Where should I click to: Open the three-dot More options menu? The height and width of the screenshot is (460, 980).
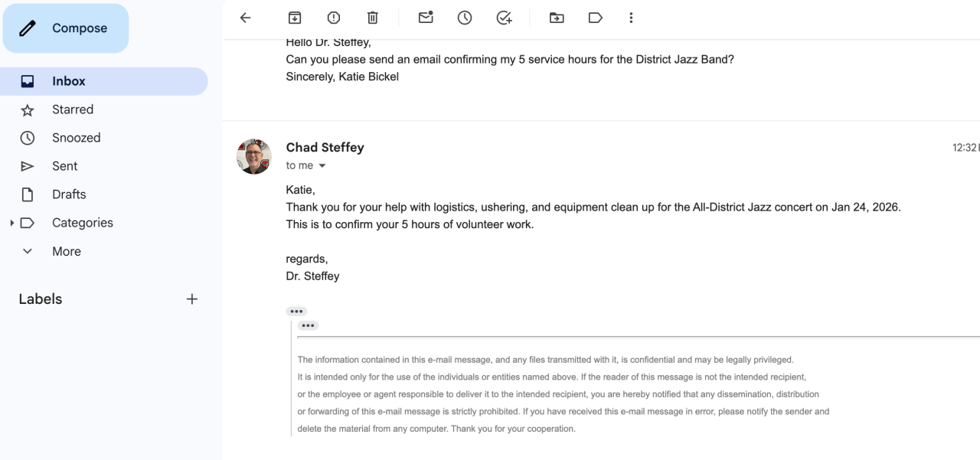coord(631,18)
